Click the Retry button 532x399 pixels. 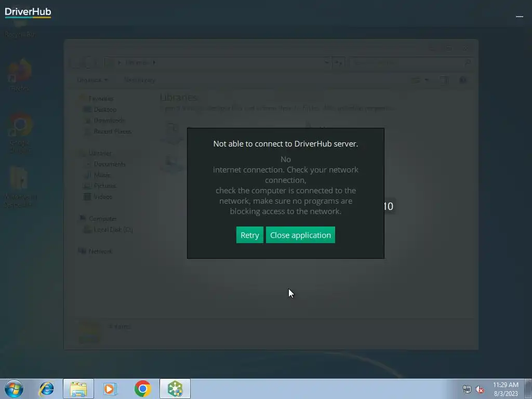pos(250,235)
